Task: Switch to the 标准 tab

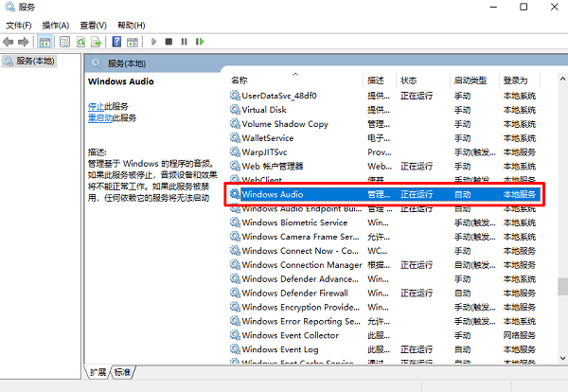Action: coord(123,372)
